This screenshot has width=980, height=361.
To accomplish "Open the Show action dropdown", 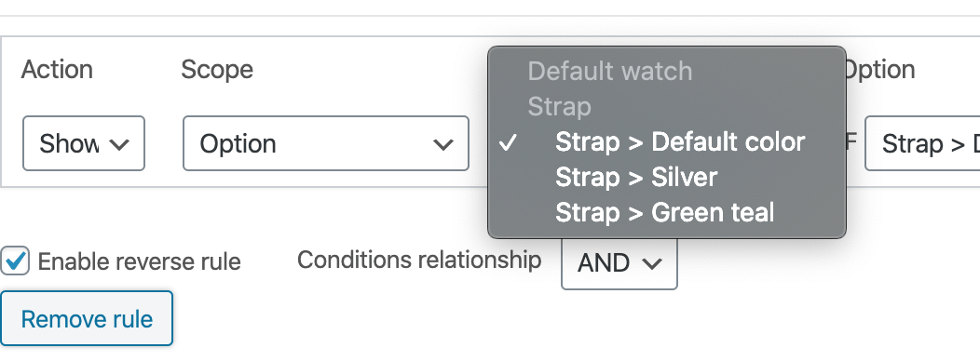I will 84,143.
